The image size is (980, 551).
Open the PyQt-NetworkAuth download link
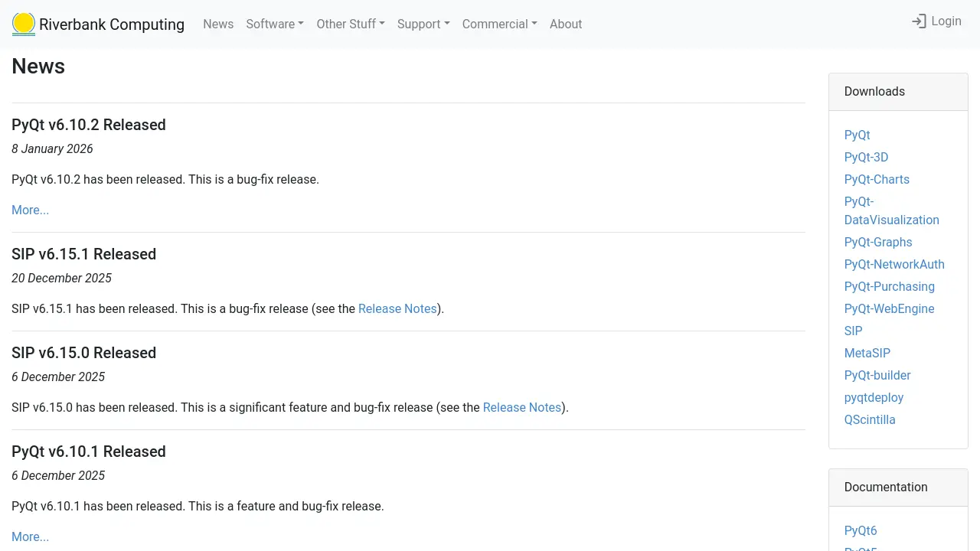click(894, 264)
